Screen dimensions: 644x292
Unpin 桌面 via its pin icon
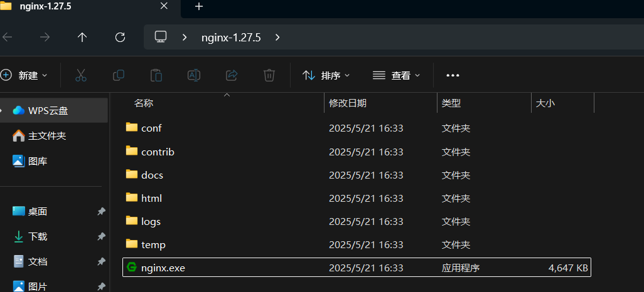(x=101, y=212)
